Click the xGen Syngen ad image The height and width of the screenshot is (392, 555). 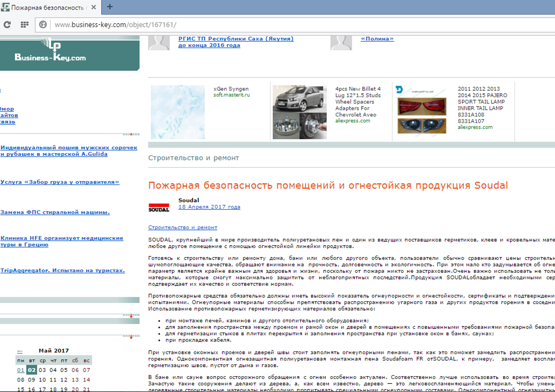(x=178, y=112)
